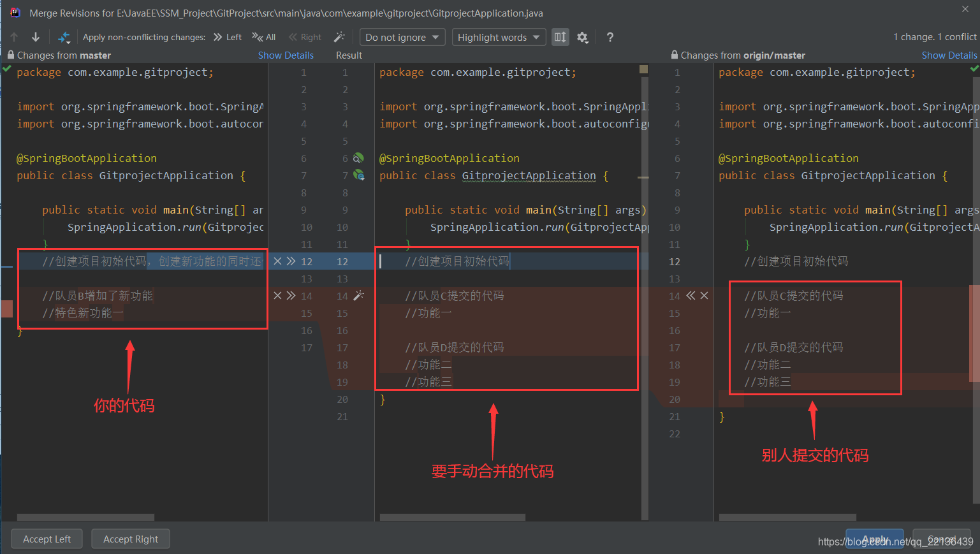Viewport: 980px width, 554px height.
Task: Click the lock icon beside Changes from origin/master
Action: tap(675, 55)
